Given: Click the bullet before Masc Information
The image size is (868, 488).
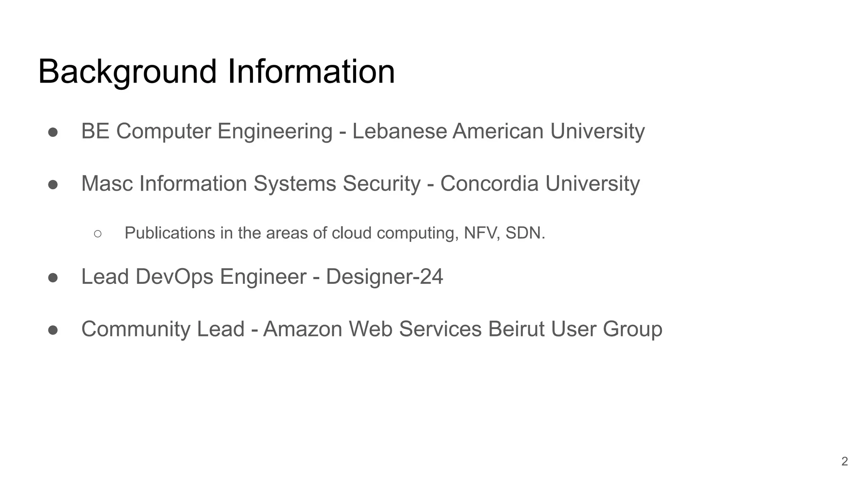Looking at the screenshot, I should click(53, 185).
